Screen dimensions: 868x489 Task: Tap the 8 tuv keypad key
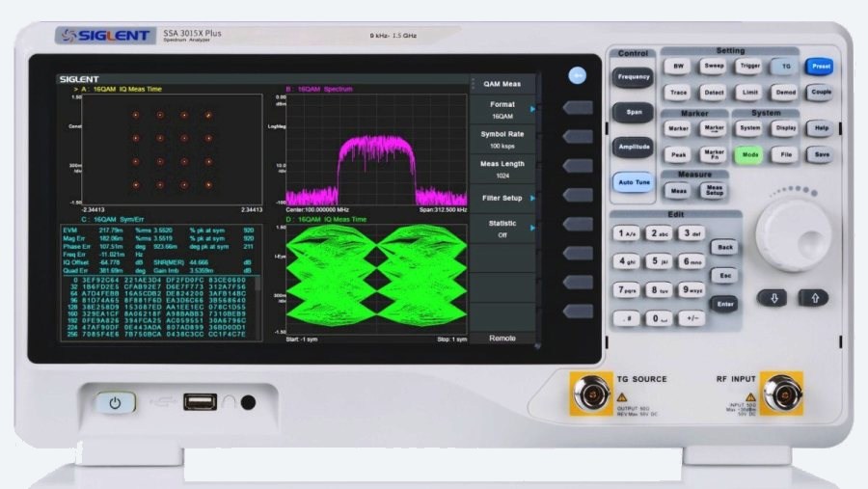click(x=659, y=289)
